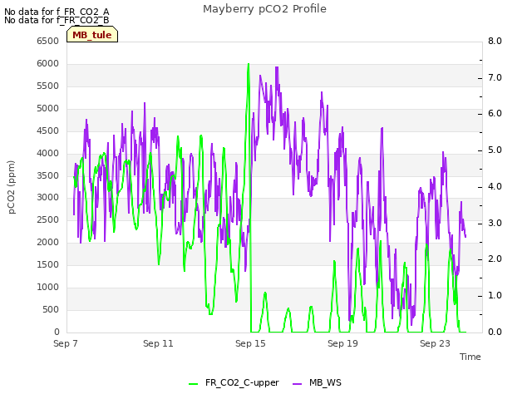Image resolution: width=532 pixels, height=399 pixels.
Task: Select the FR_CO2_C-upper legend label
Action: pyautogui.click(x=242, y=382)
